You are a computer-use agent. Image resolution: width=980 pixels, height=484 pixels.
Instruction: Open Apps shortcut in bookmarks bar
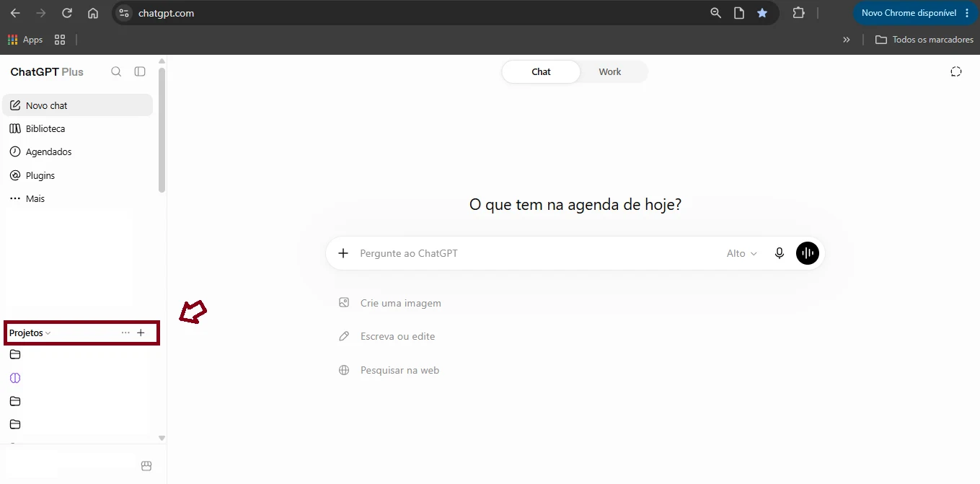pos(25,40)
